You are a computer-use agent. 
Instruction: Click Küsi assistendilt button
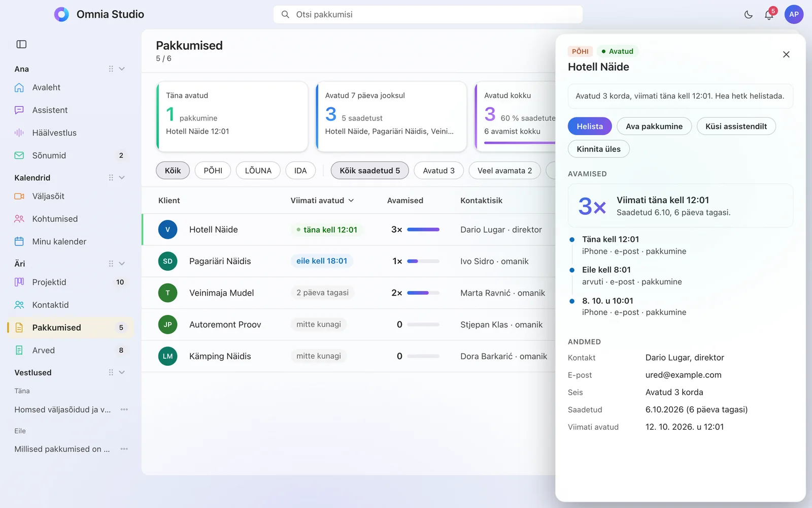(736, 126)
